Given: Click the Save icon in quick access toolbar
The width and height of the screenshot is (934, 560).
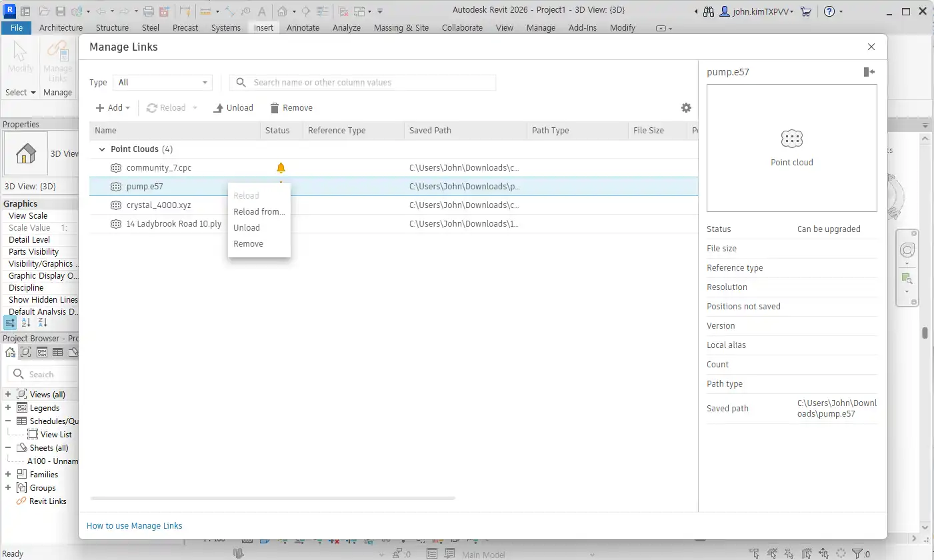Looking at the screenshot, I should point(61,11).
